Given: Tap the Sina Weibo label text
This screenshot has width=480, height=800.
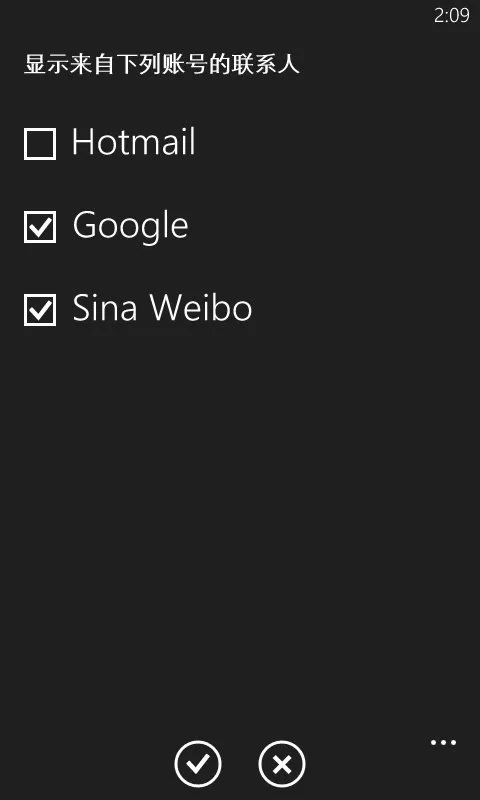Looking at the screenshot, I should coord(162,308).
